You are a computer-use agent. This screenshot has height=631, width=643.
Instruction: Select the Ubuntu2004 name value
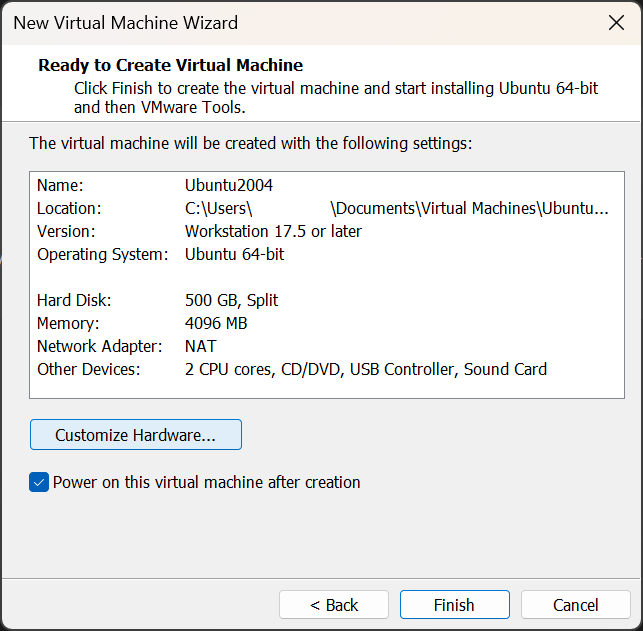(229, 185)
